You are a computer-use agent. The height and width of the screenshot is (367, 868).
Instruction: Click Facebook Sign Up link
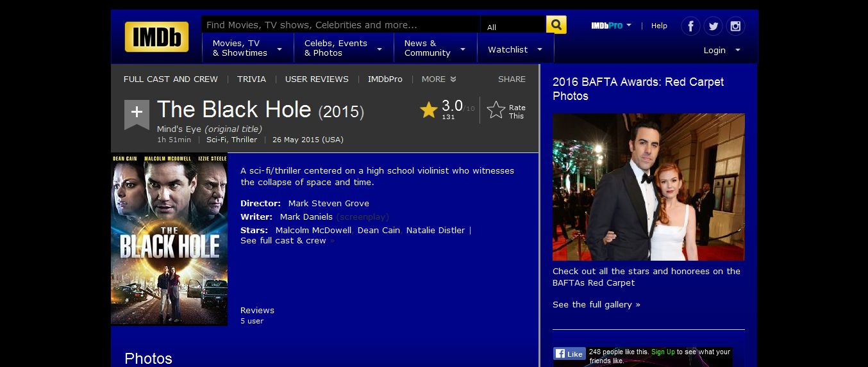tap(663, 352)
